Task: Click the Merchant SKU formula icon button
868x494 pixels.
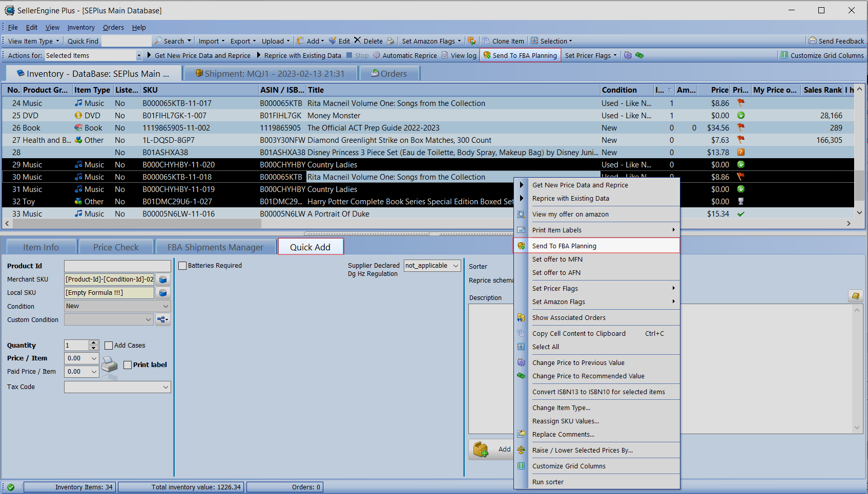Action: tap(163, 280)
